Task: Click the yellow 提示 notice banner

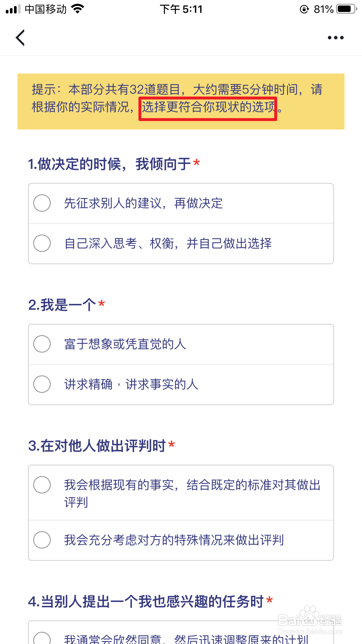Action: [x=181, y=101]
